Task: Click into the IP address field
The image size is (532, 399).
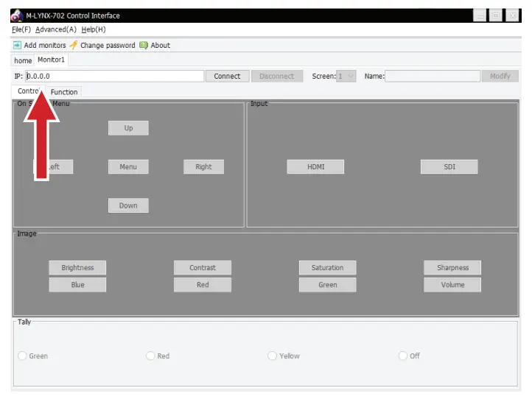Action: tap(115, 76)
